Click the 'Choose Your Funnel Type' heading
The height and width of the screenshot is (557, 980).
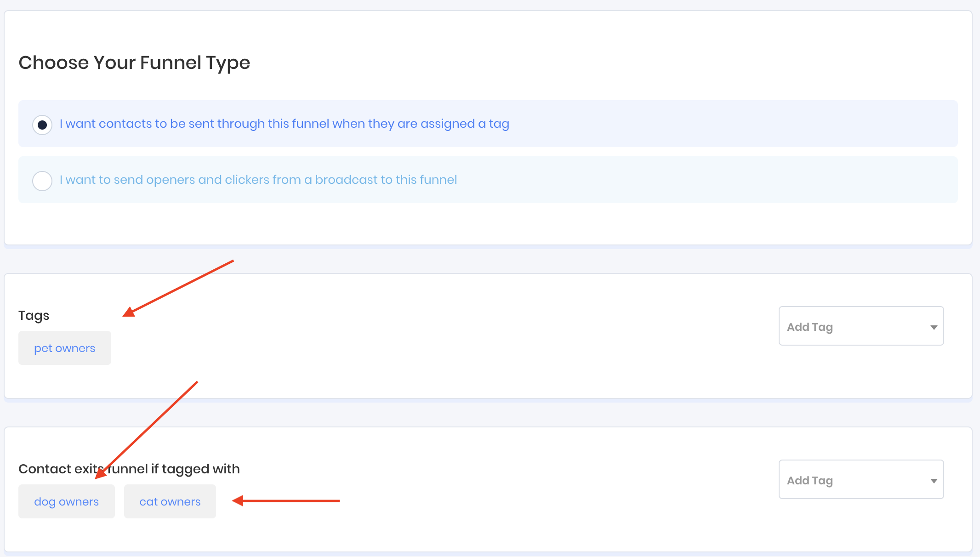[134, 63]
